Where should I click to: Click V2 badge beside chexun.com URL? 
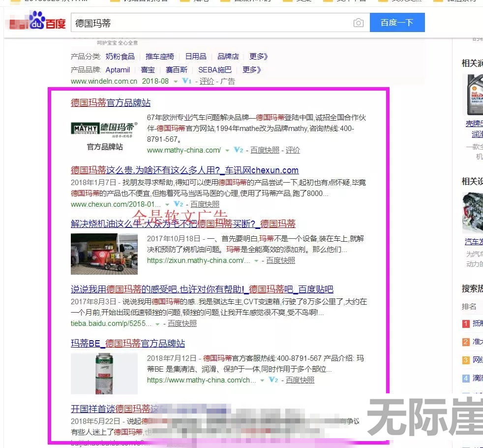coord(179,204)
